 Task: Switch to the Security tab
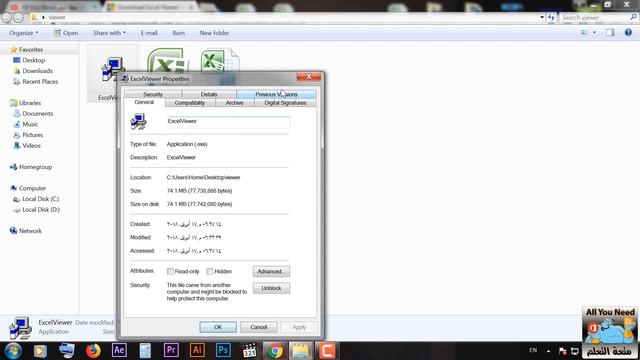point(153,94)
